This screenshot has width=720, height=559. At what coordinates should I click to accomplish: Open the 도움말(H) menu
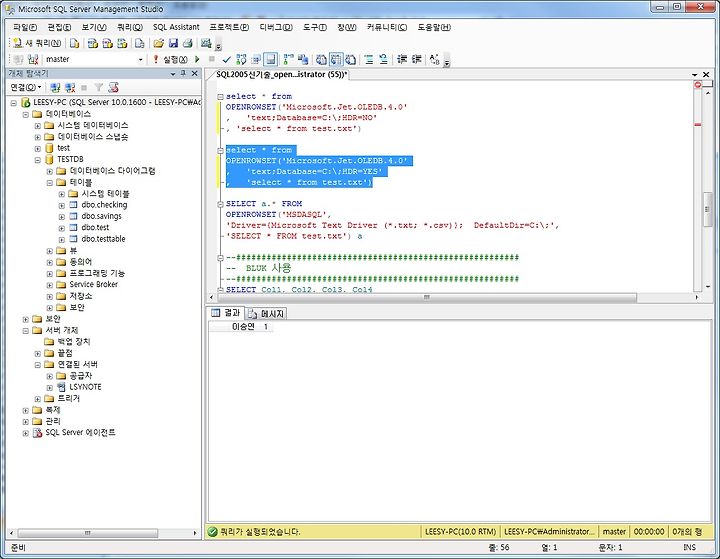pyautogui.click(x=434, y=27)
